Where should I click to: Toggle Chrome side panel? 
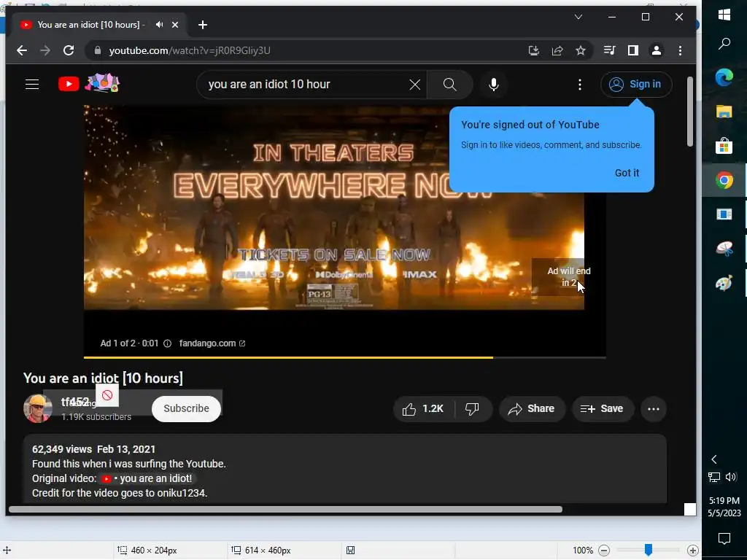point(633,50)
